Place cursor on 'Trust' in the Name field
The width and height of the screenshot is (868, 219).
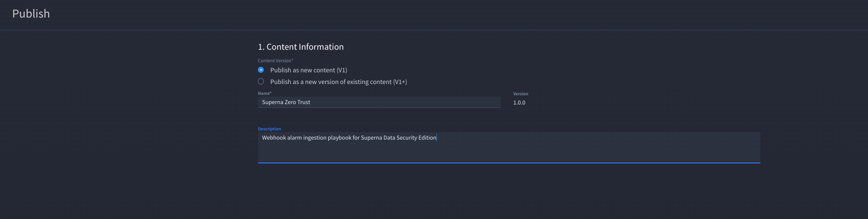pos(304,102)
